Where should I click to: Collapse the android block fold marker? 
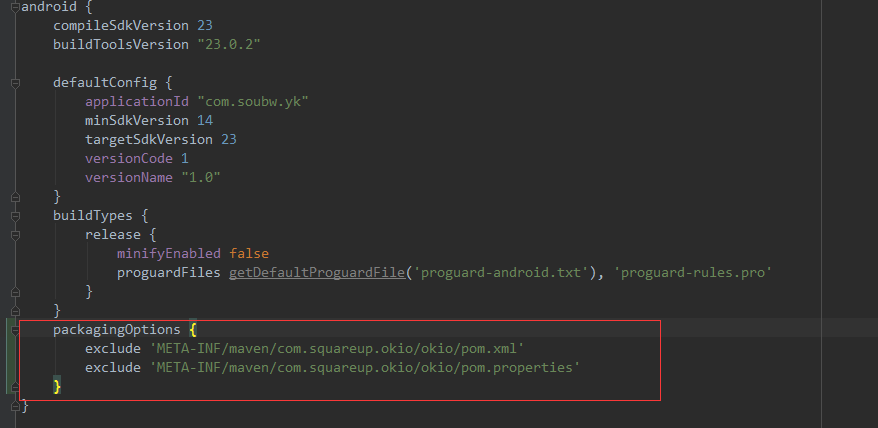pos(15,7)
